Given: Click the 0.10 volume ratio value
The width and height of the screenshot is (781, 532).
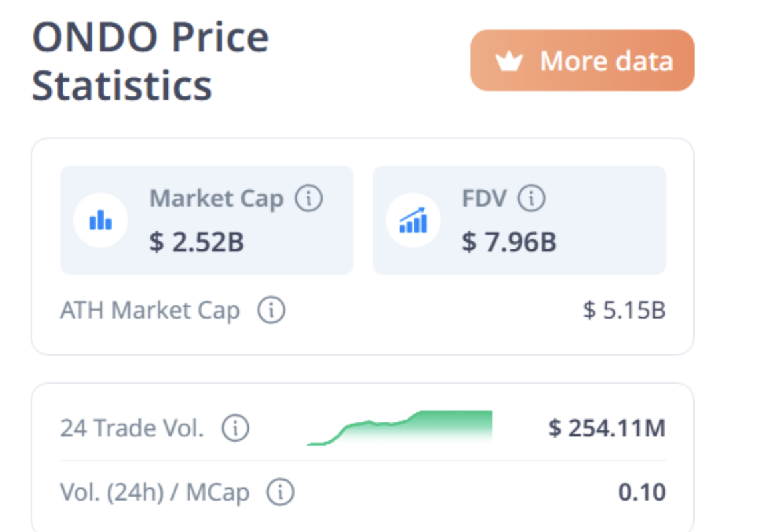Looking at the screenshot, I should 641,493.
